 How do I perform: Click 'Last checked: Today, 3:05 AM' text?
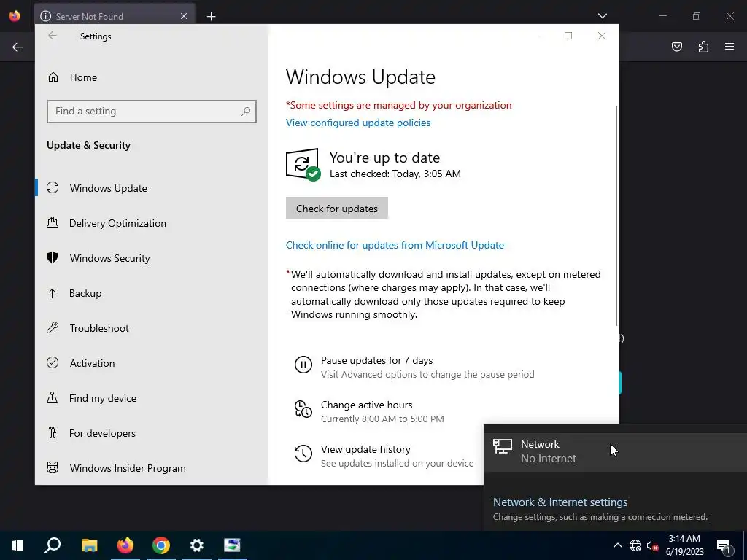pos(395,174)
